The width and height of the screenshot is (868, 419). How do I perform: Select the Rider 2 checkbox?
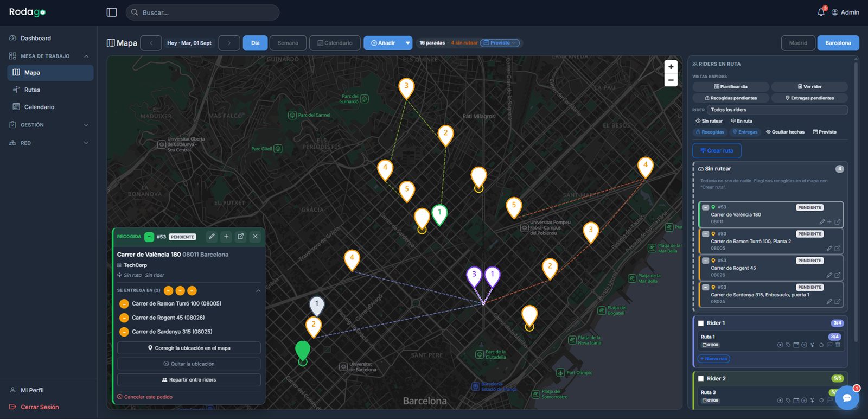click(701, 379)
